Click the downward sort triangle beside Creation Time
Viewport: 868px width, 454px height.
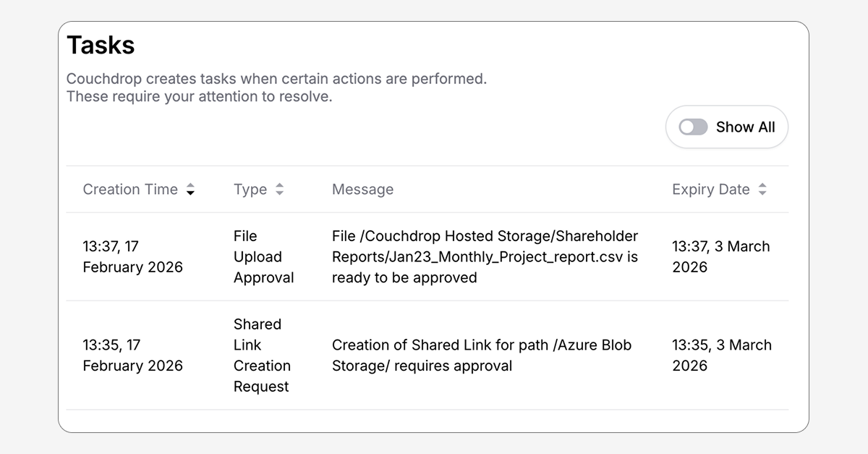click(190, 193)
